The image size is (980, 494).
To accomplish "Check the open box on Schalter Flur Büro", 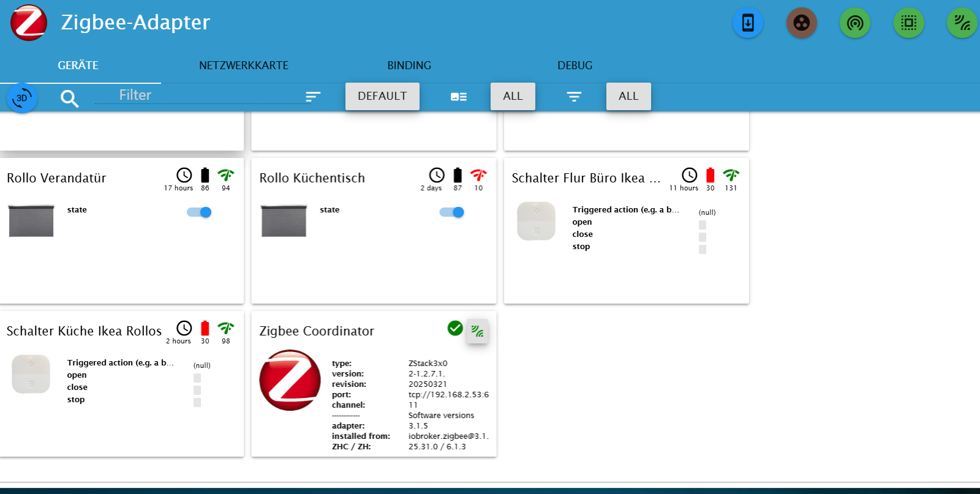I will pyautogui.click(x=703, y=225).
